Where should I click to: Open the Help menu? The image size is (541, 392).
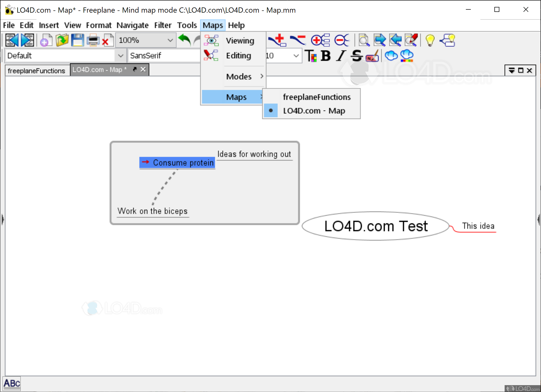click(236, 25)
